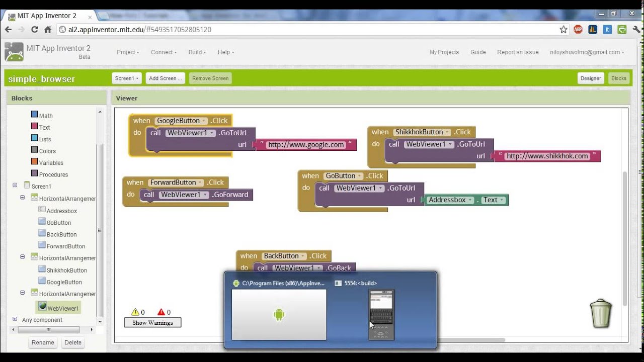Click the http://www.google.com text block
The height and width of the screenshot is (362, 644).
306,145
